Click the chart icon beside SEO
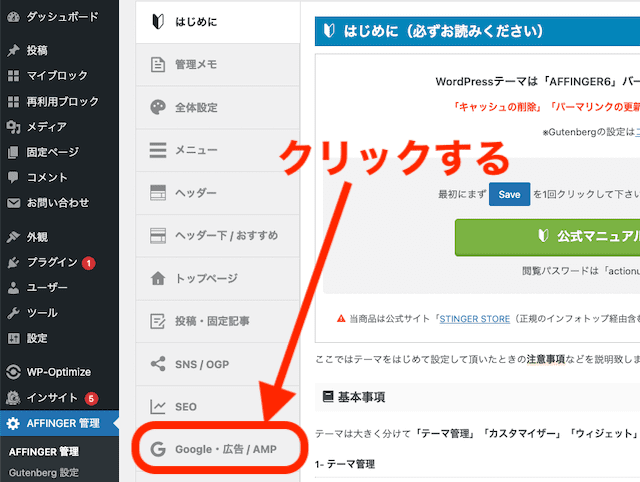Viewport: 640px width, 482px height. [x=158, y=406]
